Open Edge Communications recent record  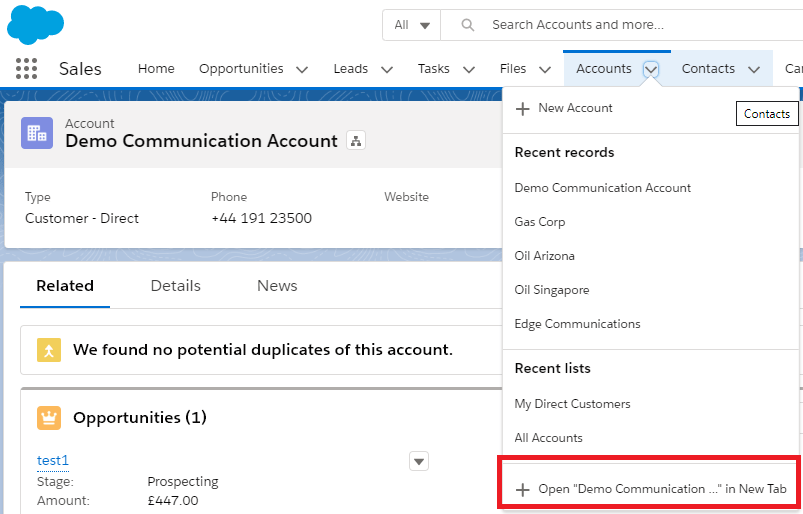pyautogui.click(x=650, y=324)
